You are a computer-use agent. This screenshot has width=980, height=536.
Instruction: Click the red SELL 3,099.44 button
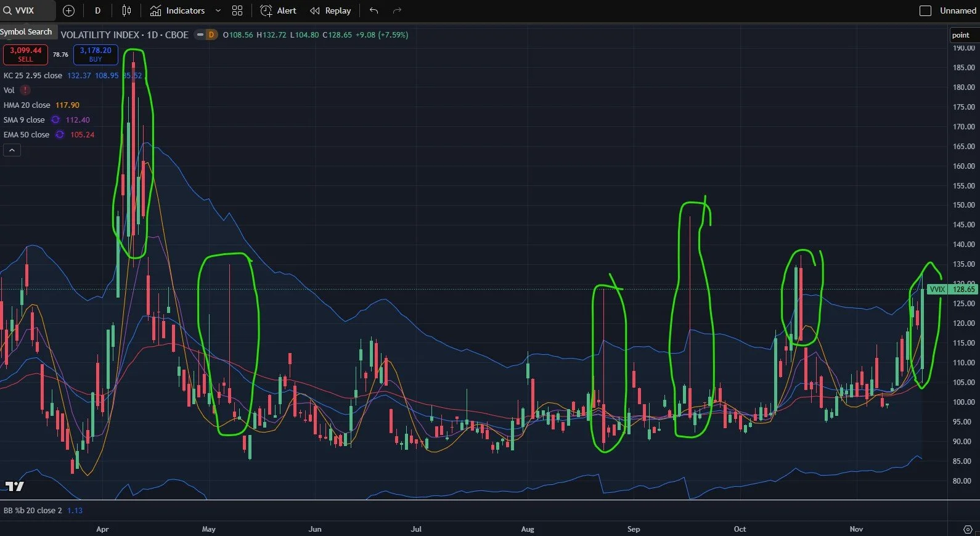click(25, 54)
